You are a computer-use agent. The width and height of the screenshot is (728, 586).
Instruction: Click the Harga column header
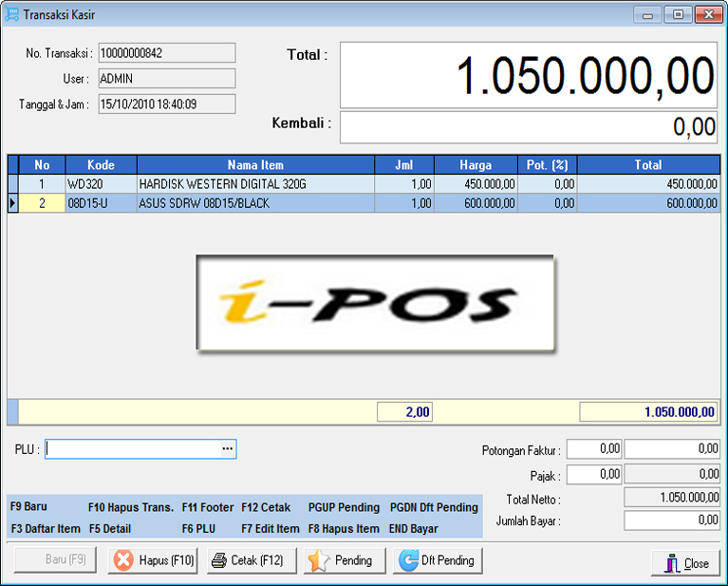[x=476, y=165]
